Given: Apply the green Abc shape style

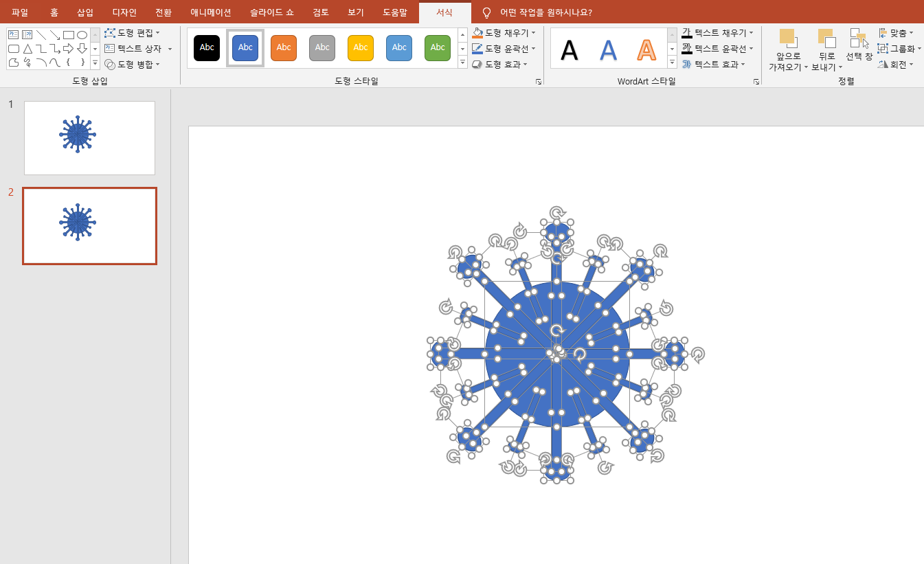Looking at the screenshot, I should tap(438, 47).
